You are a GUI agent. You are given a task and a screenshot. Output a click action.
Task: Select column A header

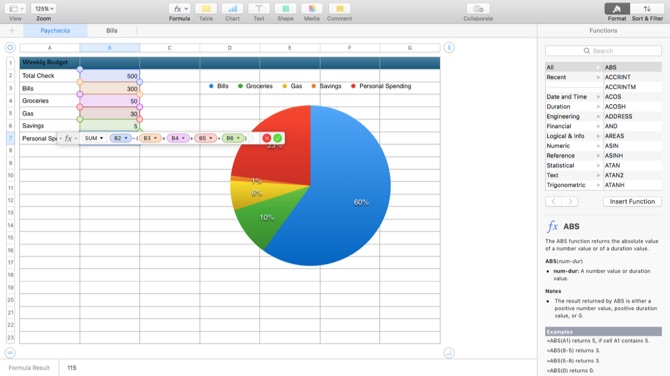[50, 48]
